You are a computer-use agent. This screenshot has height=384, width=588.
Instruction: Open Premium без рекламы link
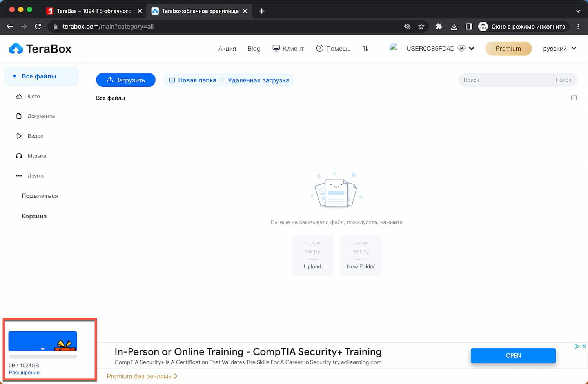tap(142, 376)
